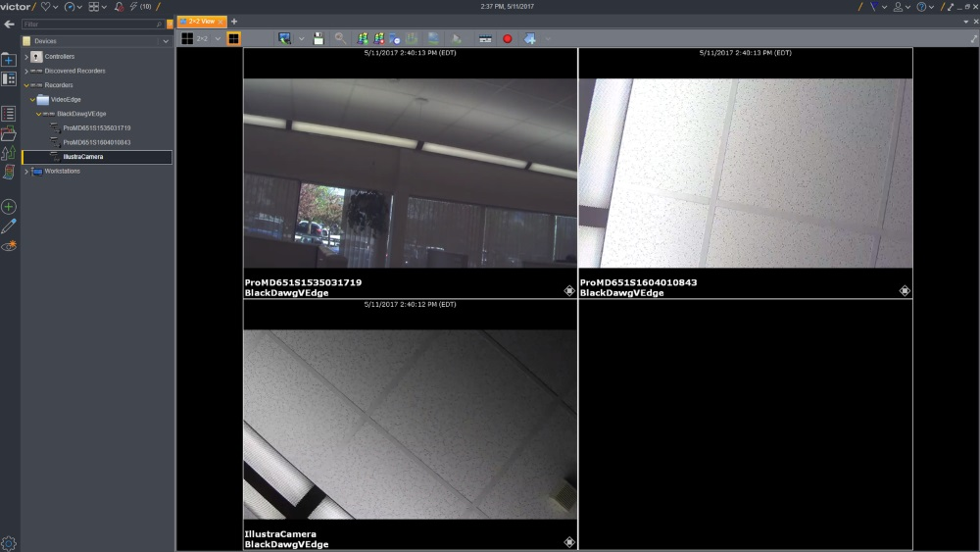Expand the Workstations tree node

27,172
